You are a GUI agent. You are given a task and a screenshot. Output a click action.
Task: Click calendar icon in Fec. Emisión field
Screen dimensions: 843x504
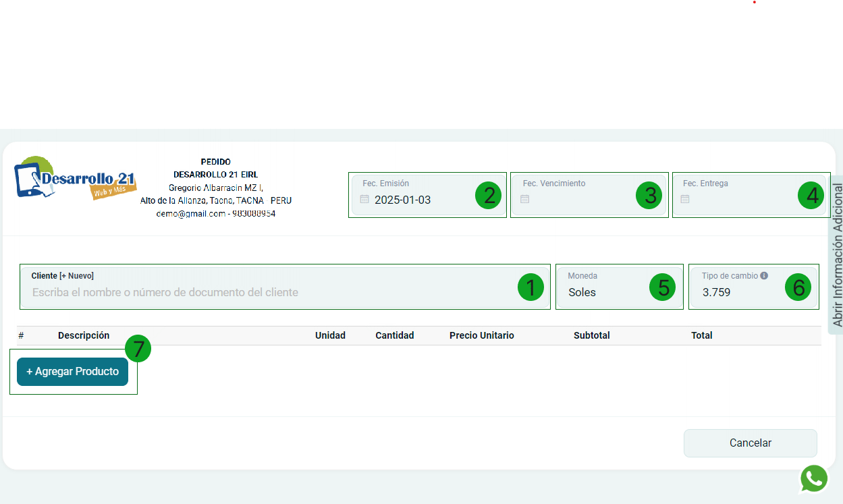click(364, 200)
